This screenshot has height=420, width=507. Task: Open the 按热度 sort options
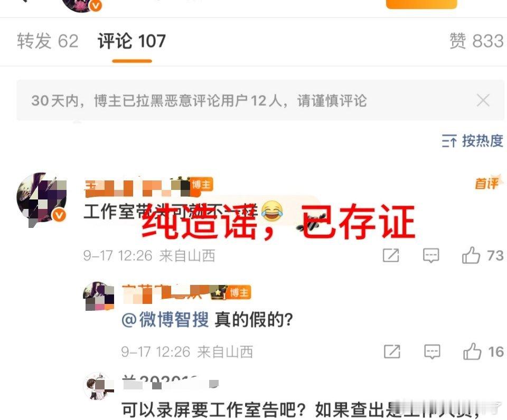(472, 141)
